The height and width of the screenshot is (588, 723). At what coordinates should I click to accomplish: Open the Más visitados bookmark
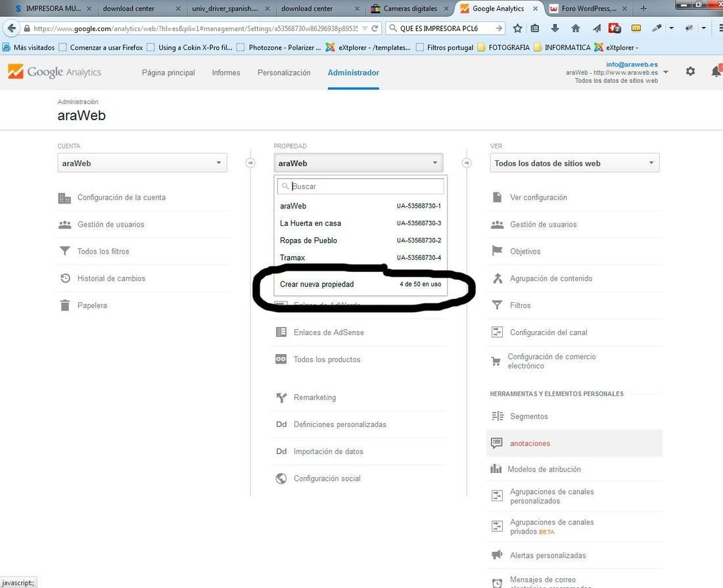[x=28, y=47]
